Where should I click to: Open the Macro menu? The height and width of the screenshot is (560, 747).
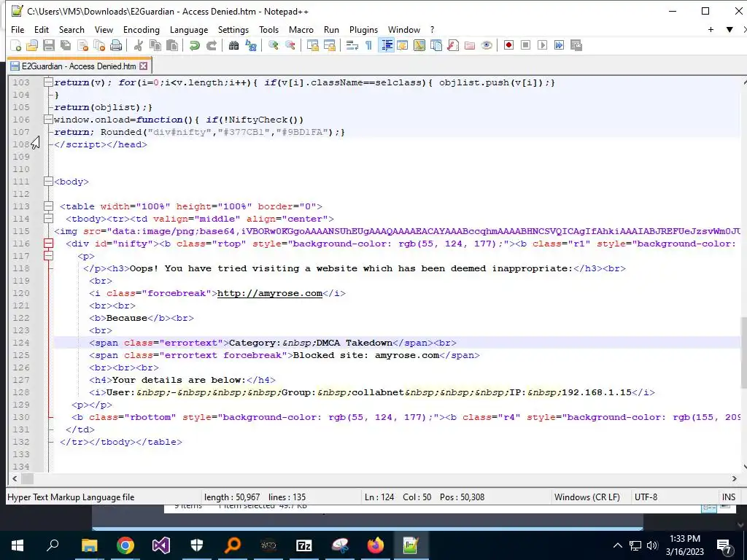point(301,29)
